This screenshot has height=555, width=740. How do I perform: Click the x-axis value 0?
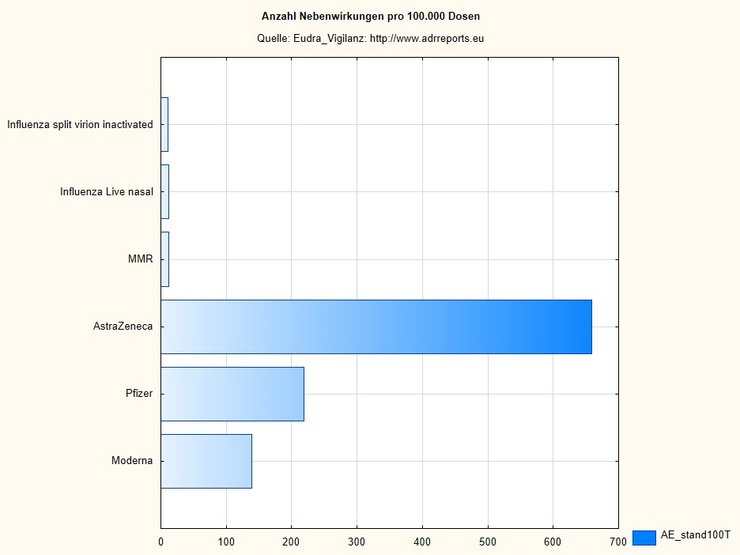[161, 542]
